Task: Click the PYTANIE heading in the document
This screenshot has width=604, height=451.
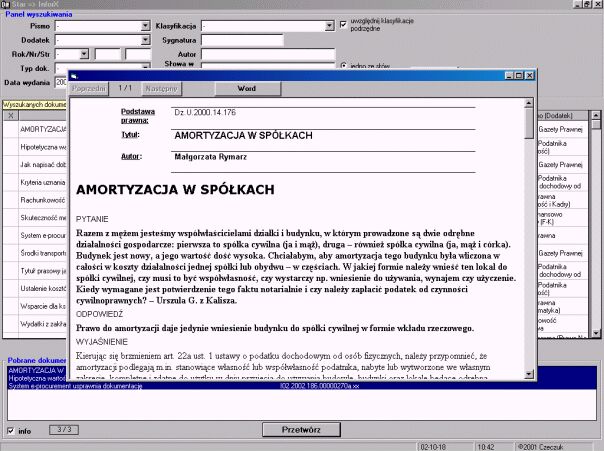Action: pyautogui.click(x=92, y=219)
